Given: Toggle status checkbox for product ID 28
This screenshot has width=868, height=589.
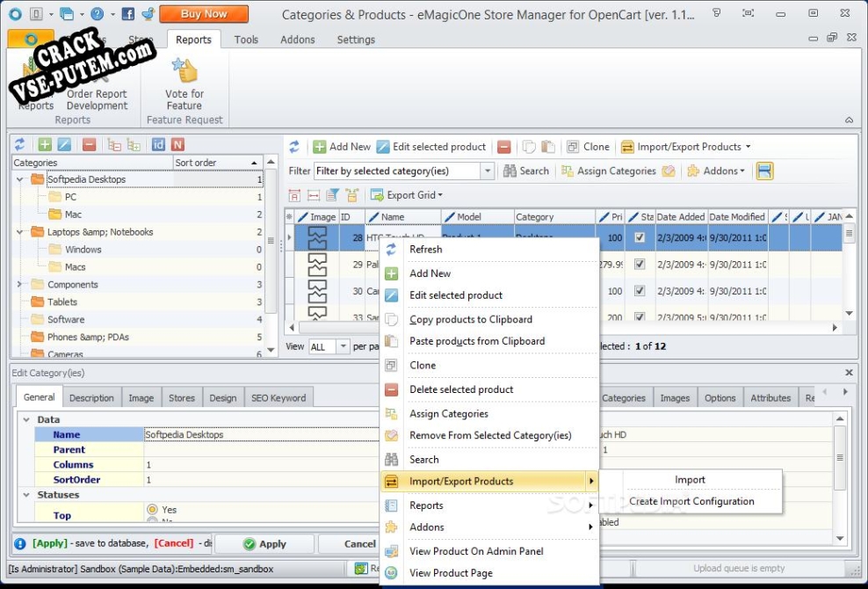Looking at the screenshot, I should click(x=640, y=237).
